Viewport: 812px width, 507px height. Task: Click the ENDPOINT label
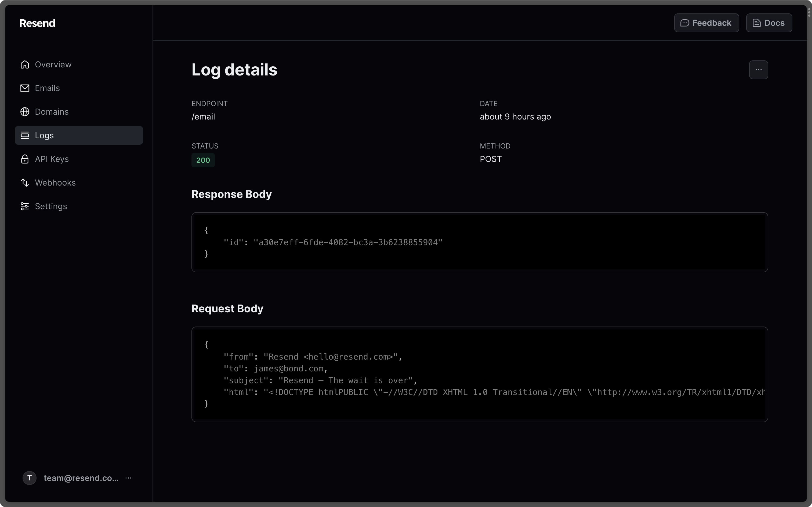(x=209, y=104)
